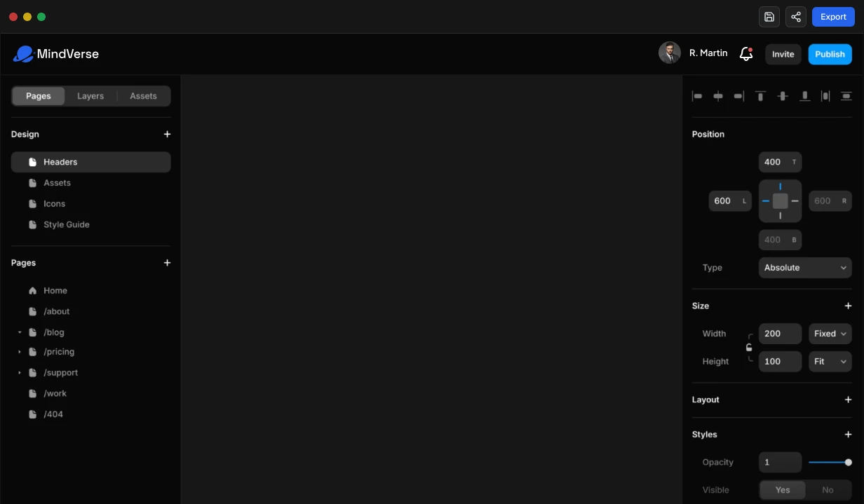Viewport: 864px width, 504px height.
Task: Click the share icon next to Export
Action: point(796,17)
